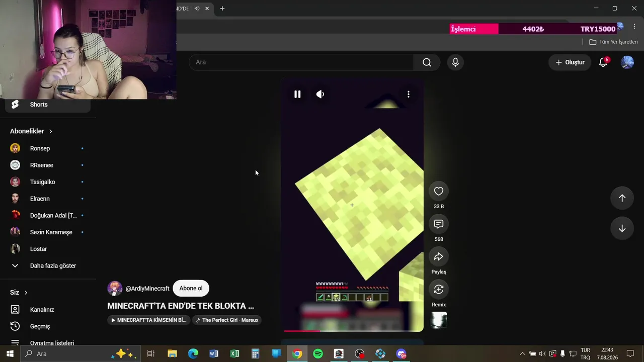Open the Oluştur create menu

[x=570, y=62]
